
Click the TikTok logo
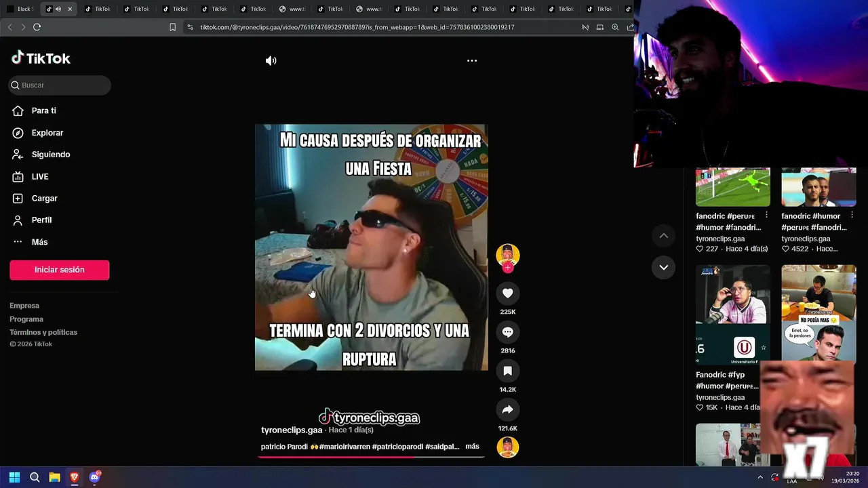click(41, 58)
